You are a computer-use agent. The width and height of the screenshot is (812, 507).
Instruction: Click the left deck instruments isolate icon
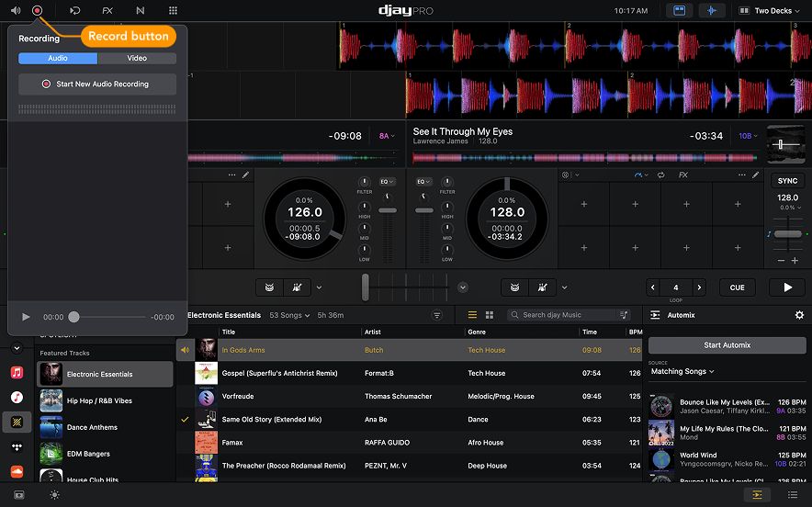point(297,287)
